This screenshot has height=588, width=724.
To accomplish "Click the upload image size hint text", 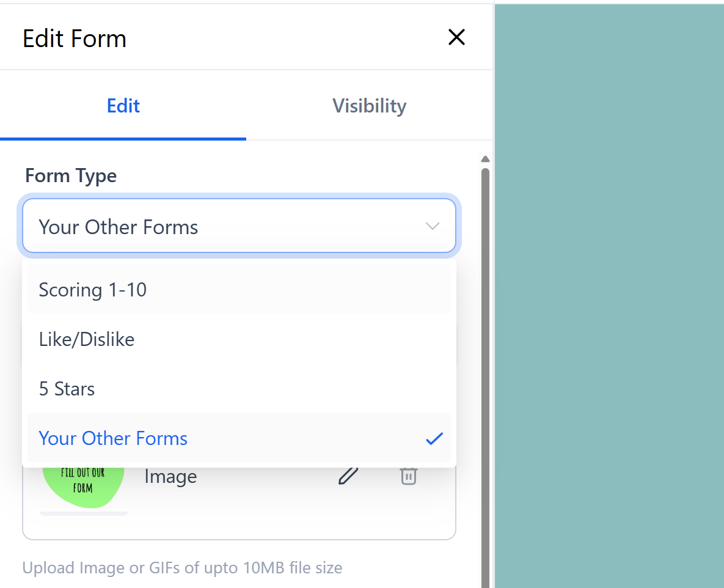I will coord(182,568).
